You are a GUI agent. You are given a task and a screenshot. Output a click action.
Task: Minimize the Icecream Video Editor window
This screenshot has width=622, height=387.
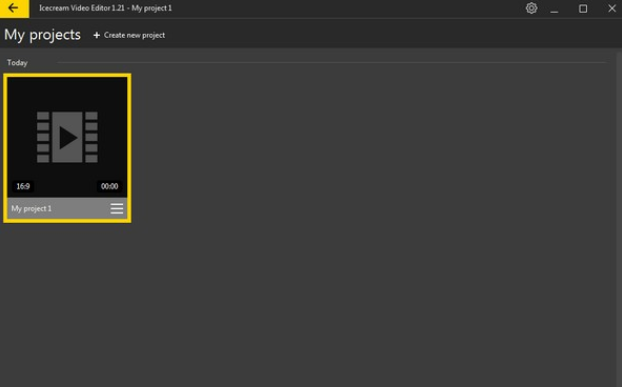click(554, 8)
